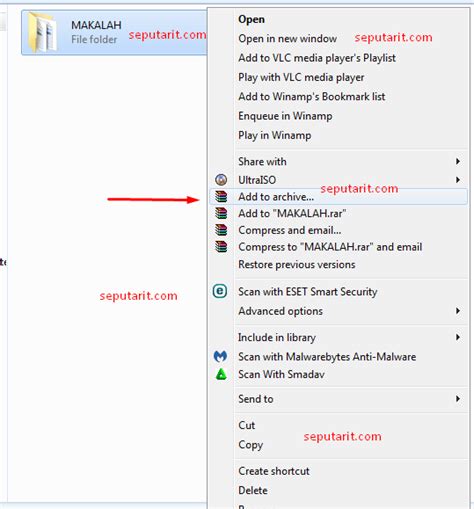Click the UltraISO disc icon
This screenshot has width=474, height=509.
point(221,180)
